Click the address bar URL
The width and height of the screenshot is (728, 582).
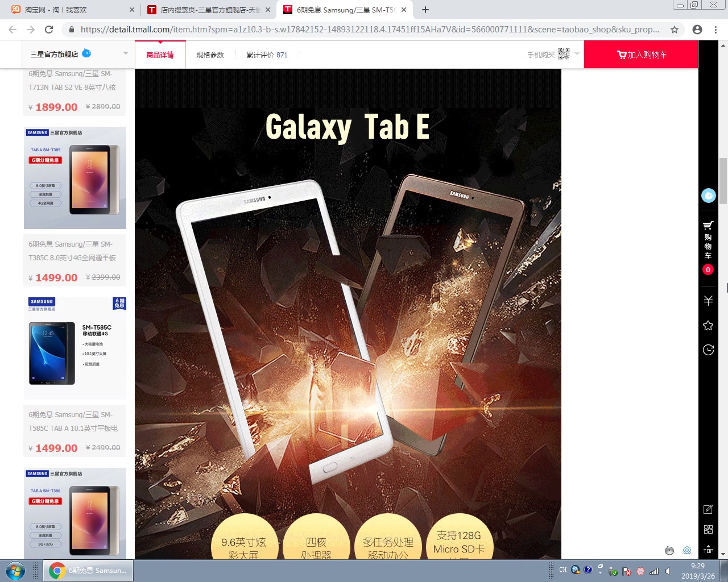[370, 30]
